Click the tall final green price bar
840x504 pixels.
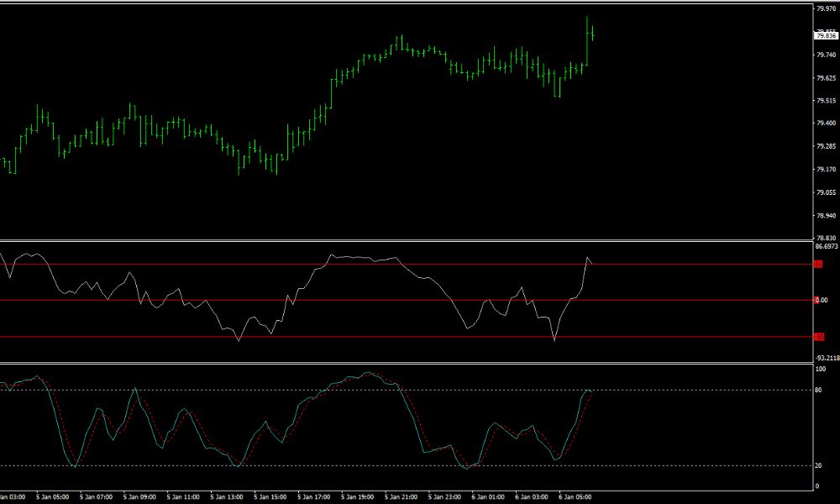pos(587,40)
